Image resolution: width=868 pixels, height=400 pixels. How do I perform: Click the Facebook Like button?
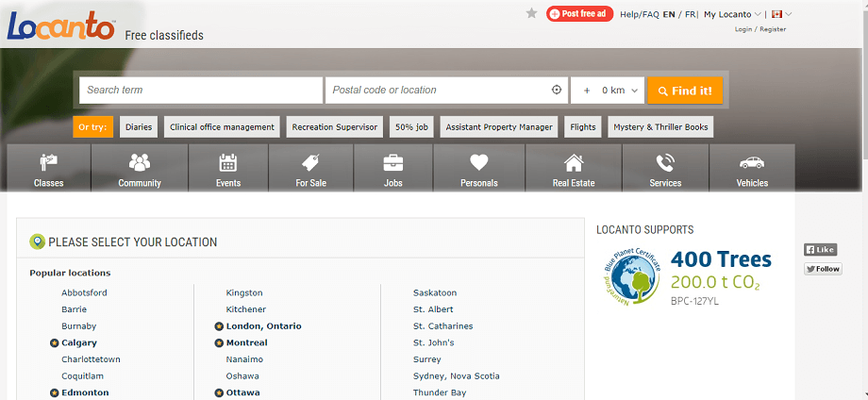tap(820, 250)
